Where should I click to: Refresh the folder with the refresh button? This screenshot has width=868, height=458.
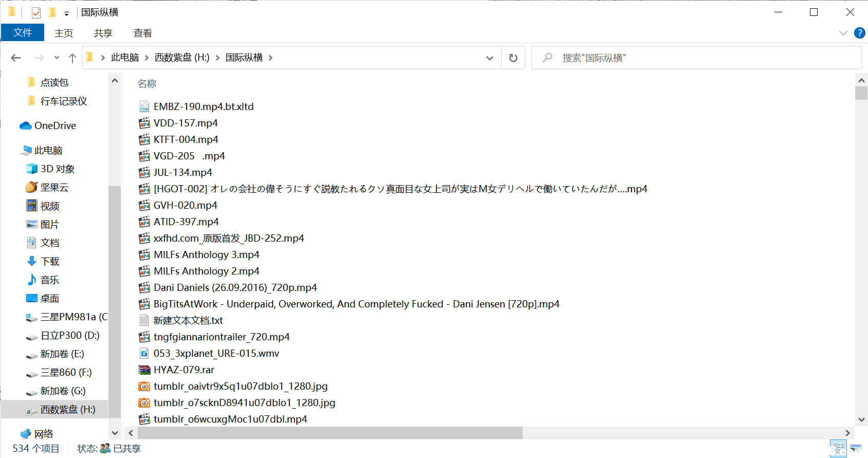point(513,58)
